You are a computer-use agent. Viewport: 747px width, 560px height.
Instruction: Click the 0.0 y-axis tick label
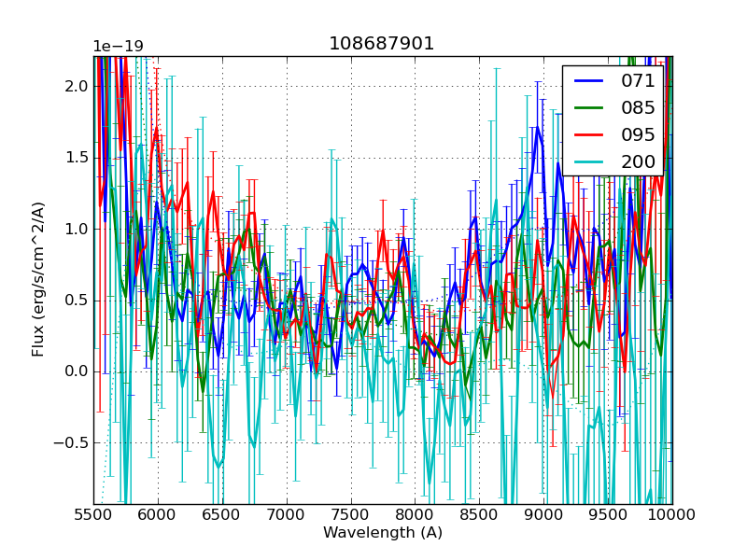tap(76, 371)
